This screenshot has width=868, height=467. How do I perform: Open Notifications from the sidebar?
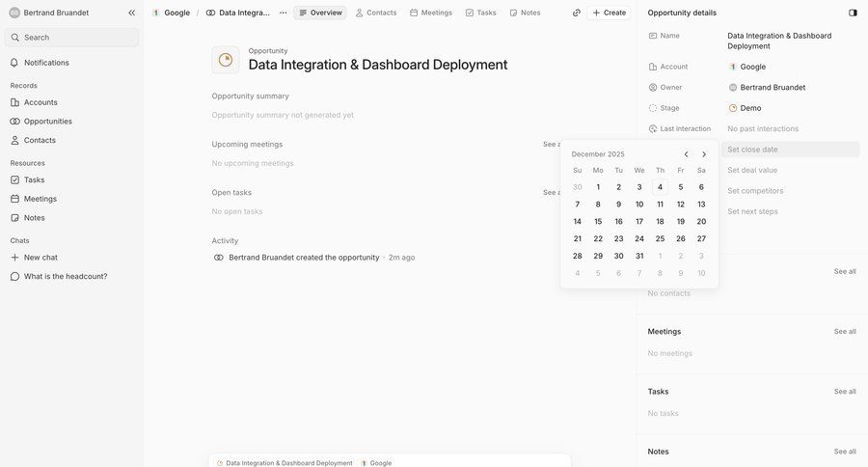46,63
